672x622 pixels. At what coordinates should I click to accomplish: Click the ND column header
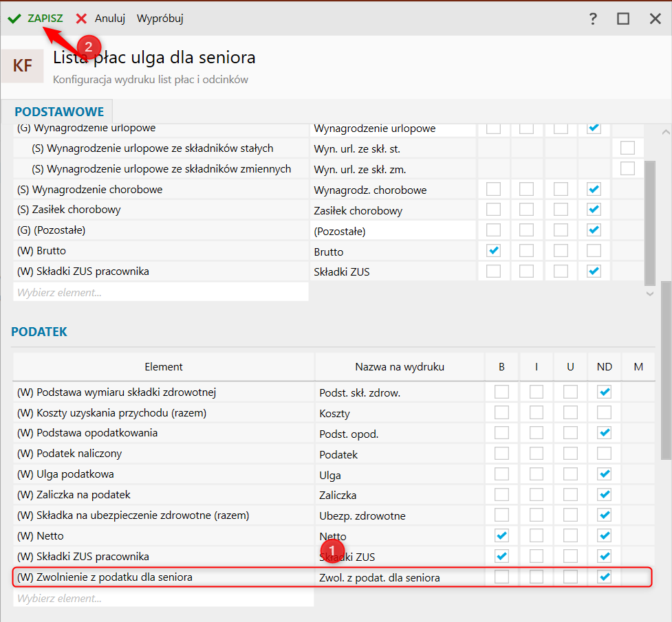[605, 367]
